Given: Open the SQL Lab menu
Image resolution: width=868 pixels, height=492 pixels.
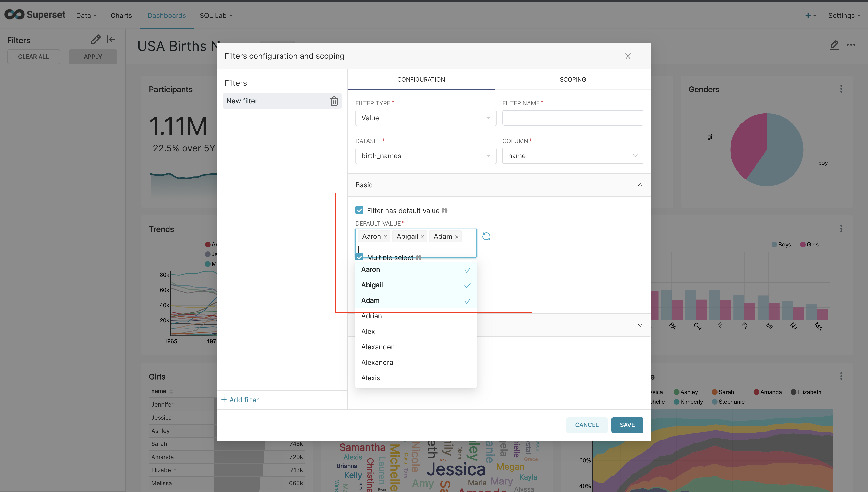Looking at the screenshot, I should (216, 16).
